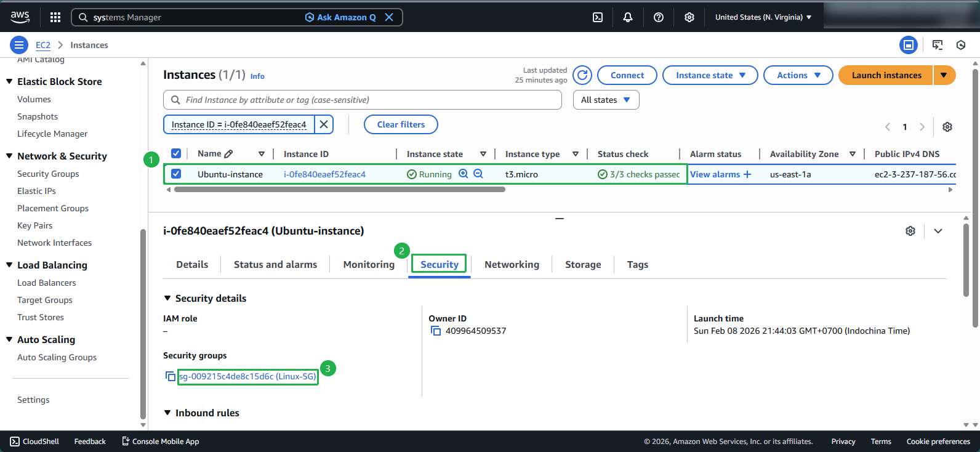This screenshot has height=452, width=980.
Task: Click Launch instances button
Action: pos(886,75)
